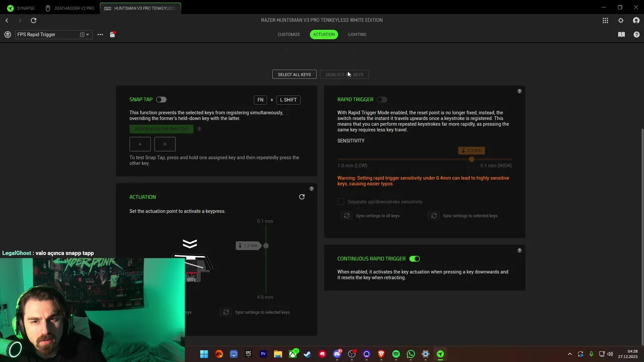Click Select All Keys button
Image resolution: width=644 pixels, height=362 pixels.
(x=294, y=74)
